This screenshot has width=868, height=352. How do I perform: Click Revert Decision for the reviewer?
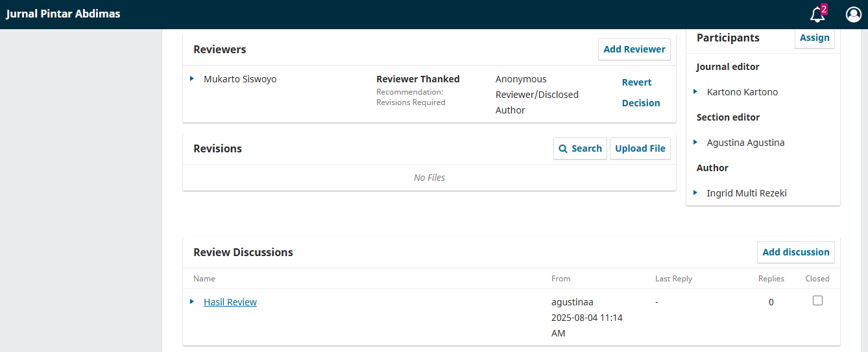[641, 93]
